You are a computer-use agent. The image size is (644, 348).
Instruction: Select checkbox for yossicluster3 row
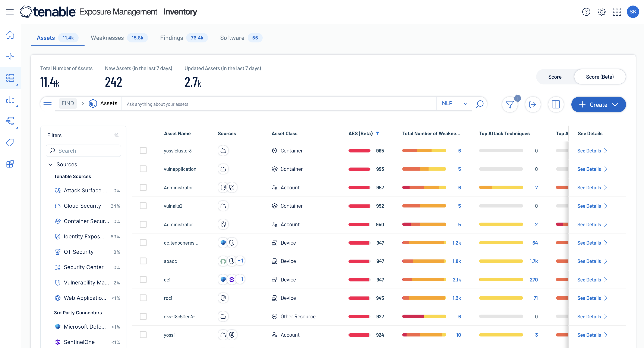click(x=143, y=151)
